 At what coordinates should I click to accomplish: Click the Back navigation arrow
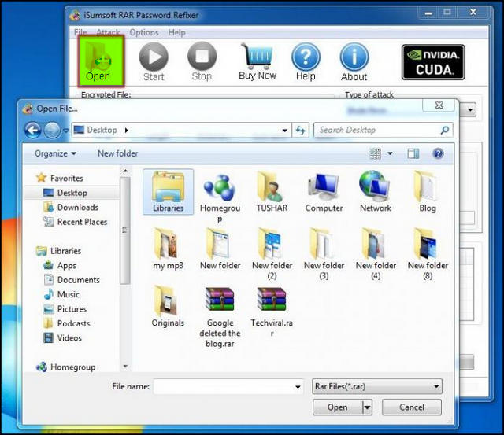pyautogui.click(x=32, y=131)
